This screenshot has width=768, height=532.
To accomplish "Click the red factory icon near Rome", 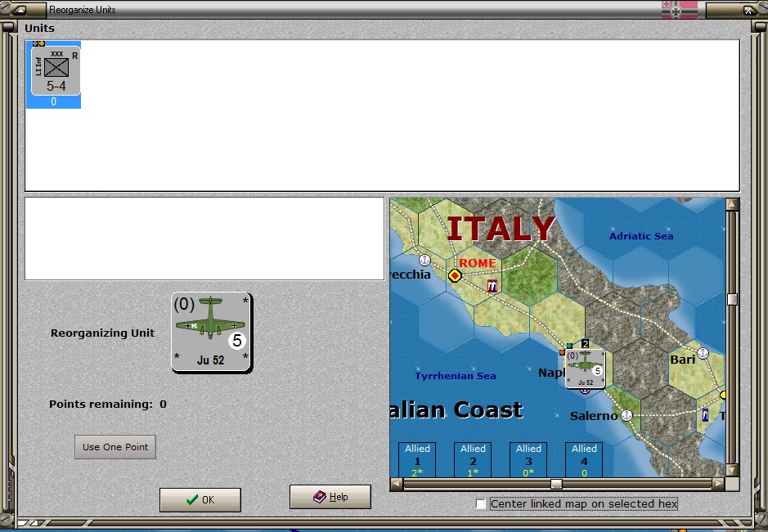I will pyautogui.click(x=492, y=285).
